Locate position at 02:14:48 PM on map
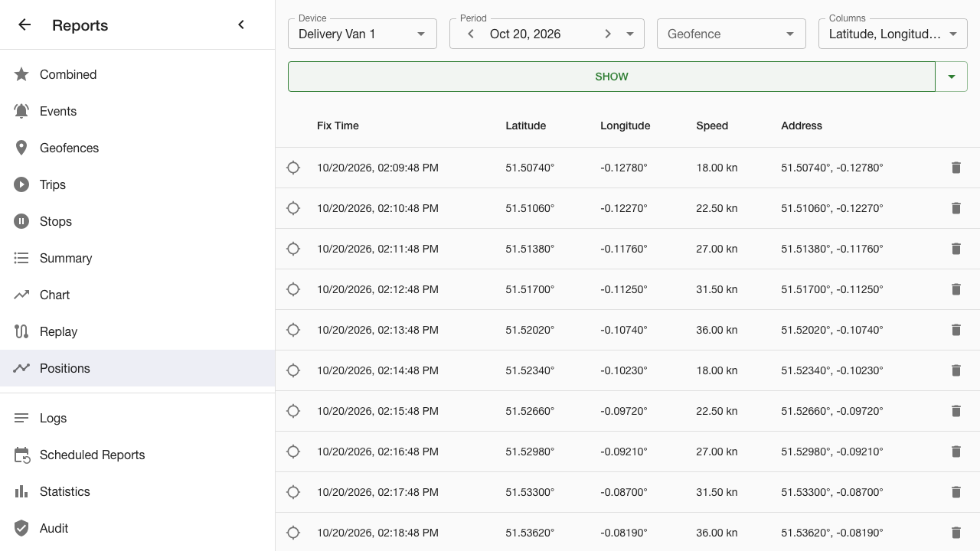Viewport: 980px width, 551px height. click(x=293, y=370)
